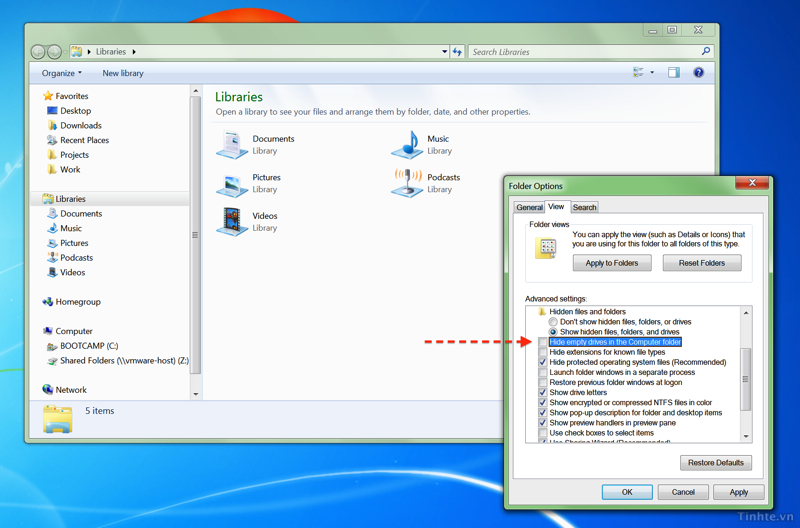Toggle the preview pane icon
800x528 pixels.
tap(673, 73)
